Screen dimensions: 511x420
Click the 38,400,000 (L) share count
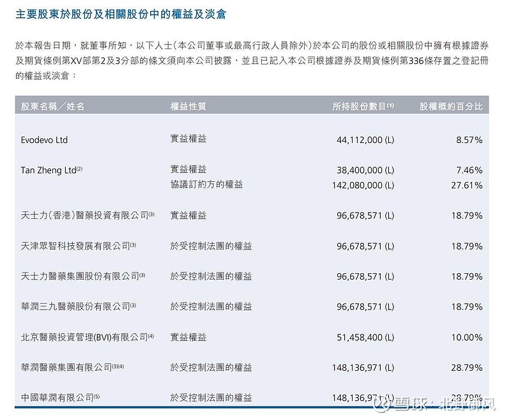click(365, 170)
